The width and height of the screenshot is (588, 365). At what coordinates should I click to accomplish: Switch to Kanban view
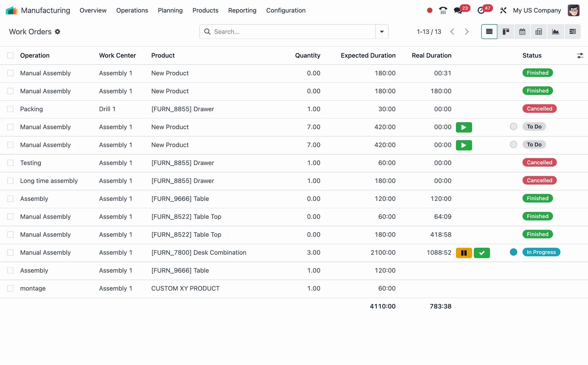pyautogui.click(x=506, y=32)
